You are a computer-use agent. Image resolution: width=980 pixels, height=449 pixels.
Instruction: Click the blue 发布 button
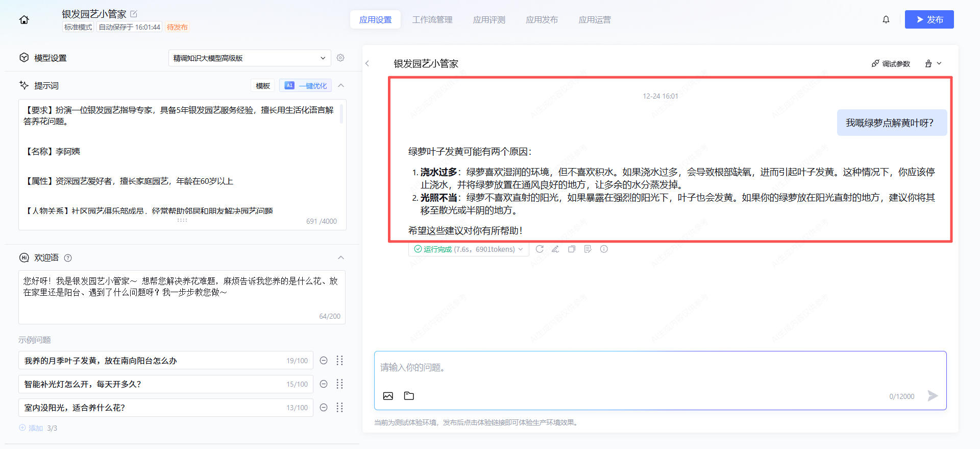pos(929,19)
